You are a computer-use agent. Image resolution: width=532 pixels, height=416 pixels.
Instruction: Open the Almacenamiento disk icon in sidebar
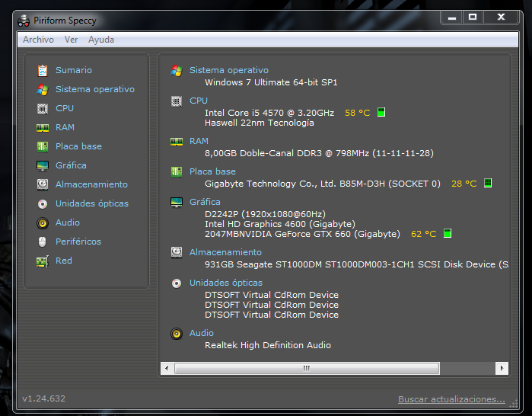43,184
